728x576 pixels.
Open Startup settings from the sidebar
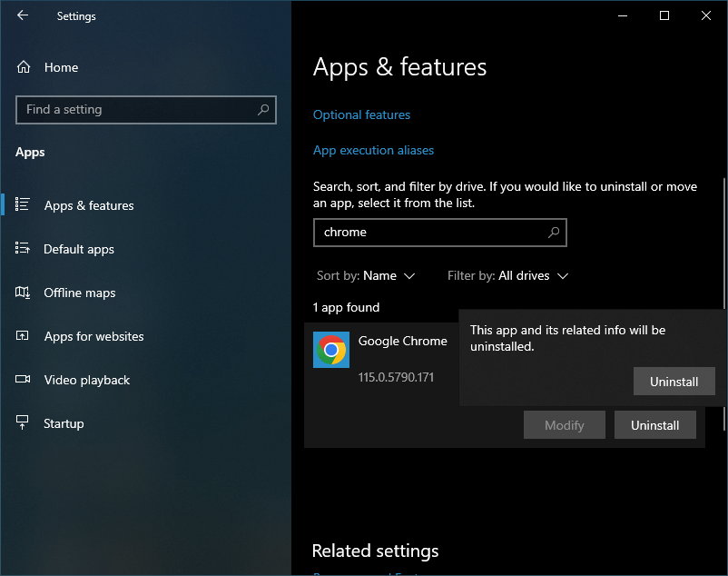63,423
